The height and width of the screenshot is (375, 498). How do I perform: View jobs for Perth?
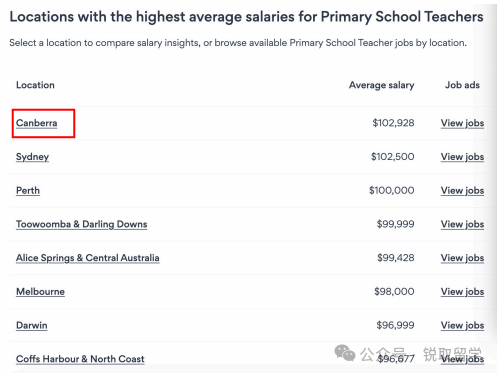pos(462,190)
